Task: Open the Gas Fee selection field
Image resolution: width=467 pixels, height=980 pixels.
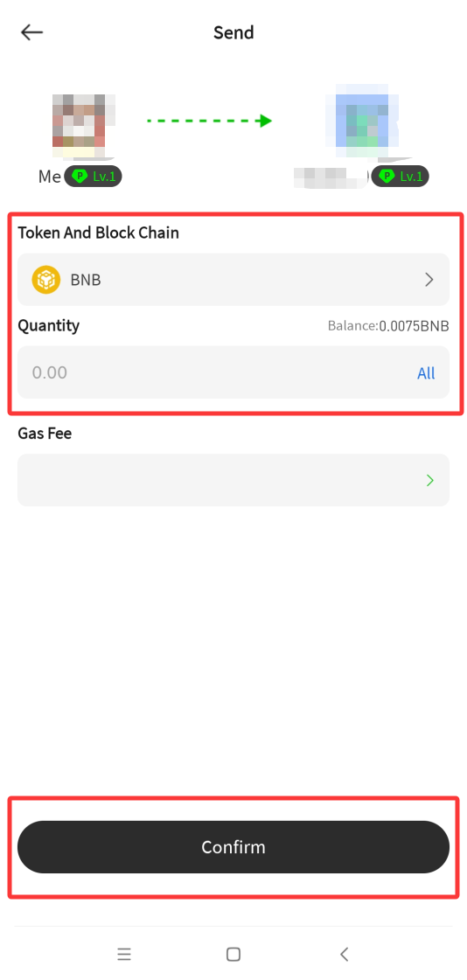Action: 233,480
